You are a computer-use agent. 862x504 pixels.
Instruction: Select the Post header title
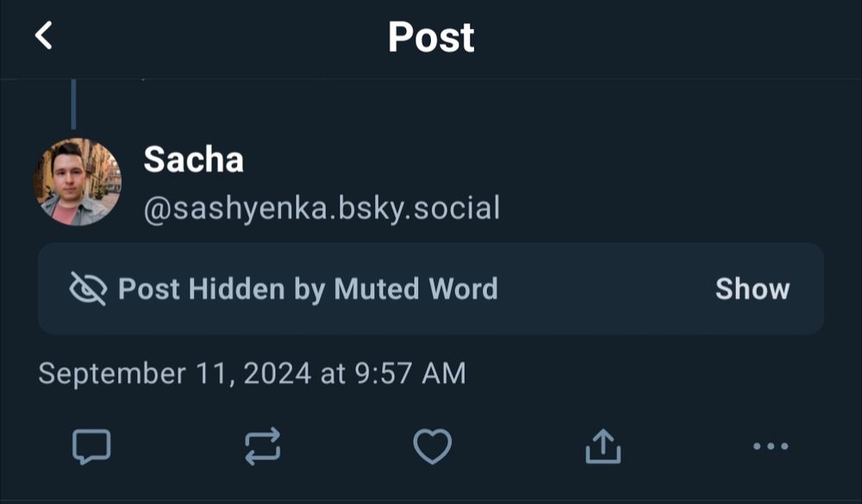pos(431,36)
